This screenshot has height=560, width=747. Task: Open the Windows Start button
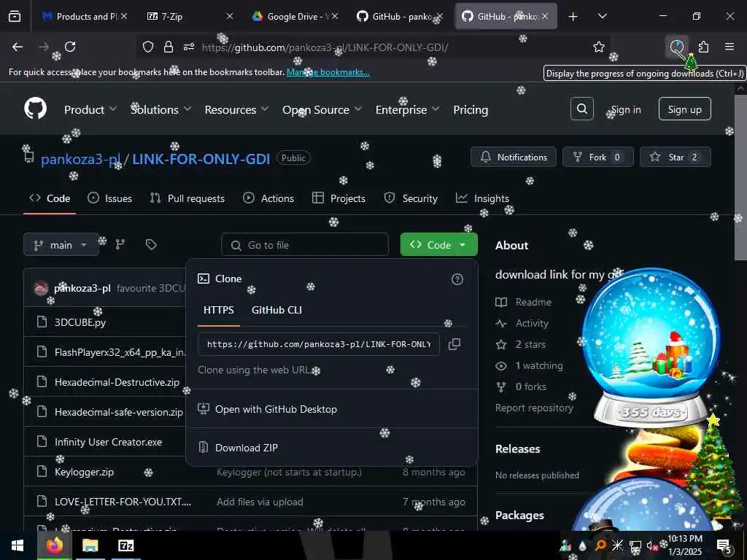18,545
